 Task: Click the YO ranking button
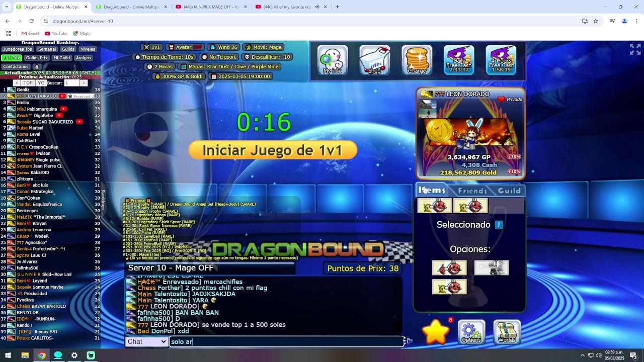(41, 83)
